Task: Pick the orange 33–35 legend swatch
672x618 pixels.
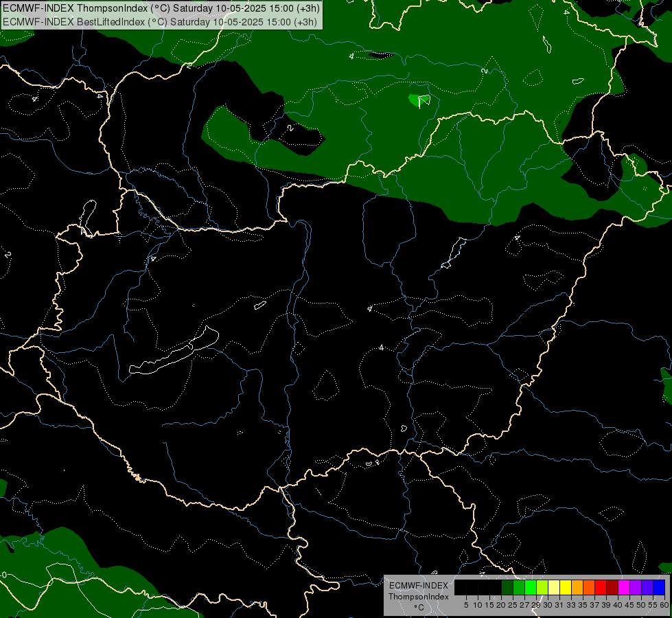Action: 577,587
